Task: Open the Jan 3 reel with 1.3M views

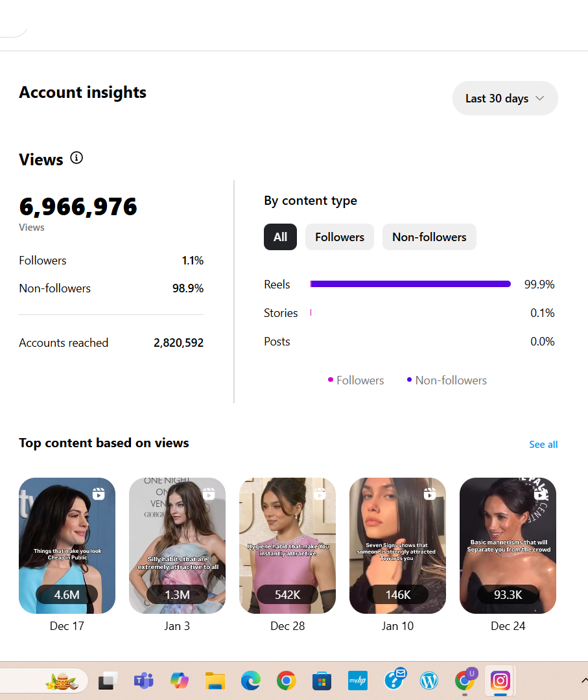Action: (x=177, y=545)
